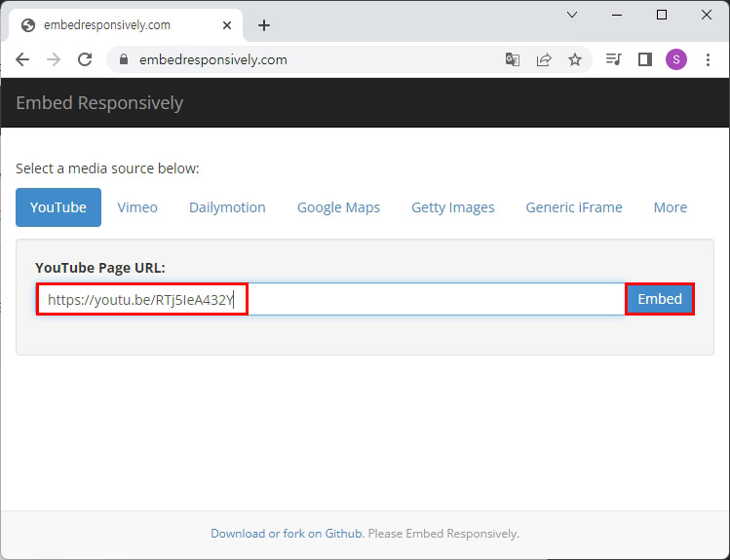The width and height of the screenshot is (730, 560).
Task: Choose the Dailymotion source tab
Action: click(x=227, y=207)
